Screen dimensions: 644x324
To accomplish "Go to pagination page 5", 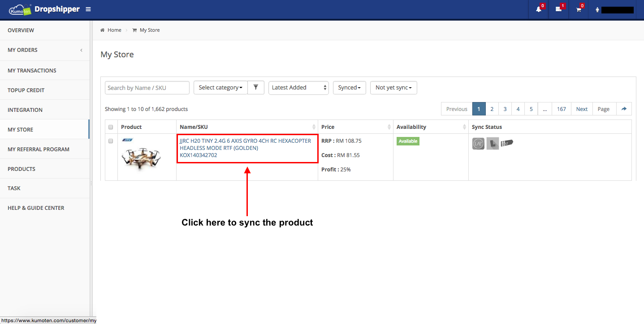I will tap(531, 109).
